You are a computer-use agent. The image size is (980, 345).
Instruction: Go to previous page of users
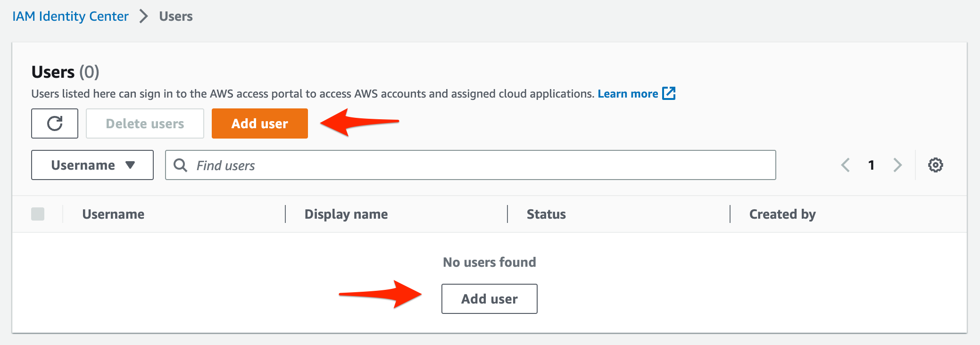coord(846,165)
